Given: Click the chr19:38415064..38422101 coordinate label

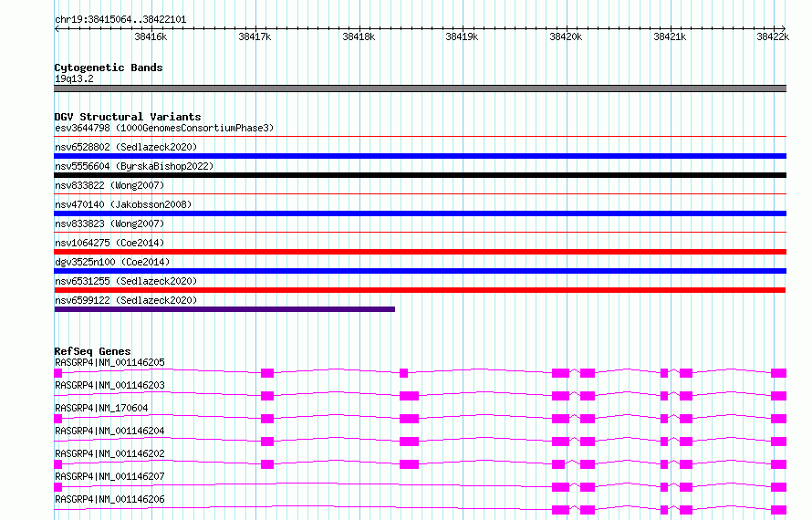Looking at the screenshot, I should [x=120, y=20].
